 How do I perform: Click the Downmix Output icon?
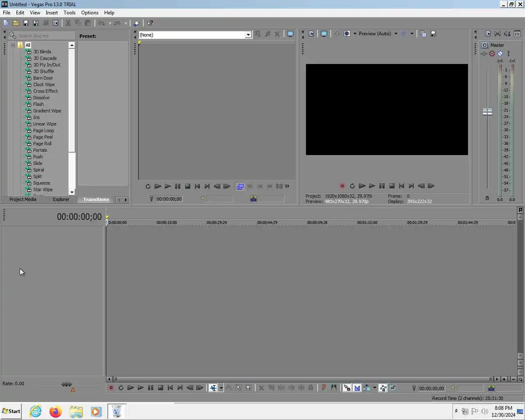[498, 34]
